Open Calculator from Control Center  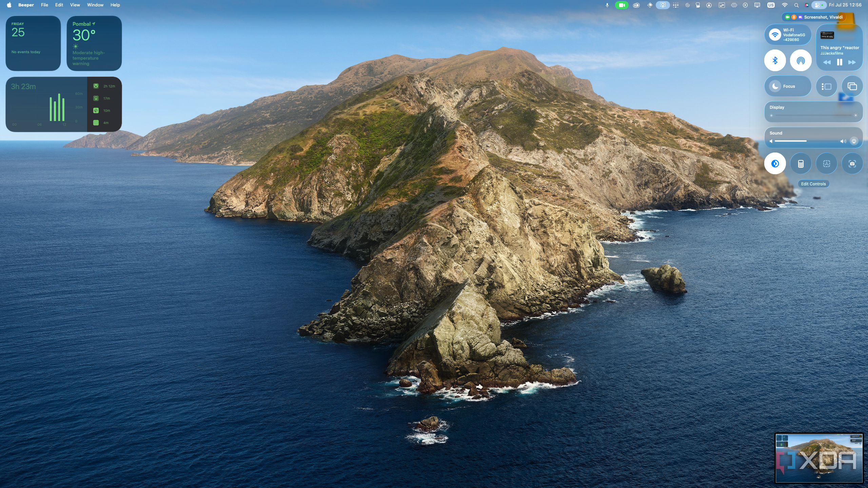pyautogui.click(x=801, y=164)
